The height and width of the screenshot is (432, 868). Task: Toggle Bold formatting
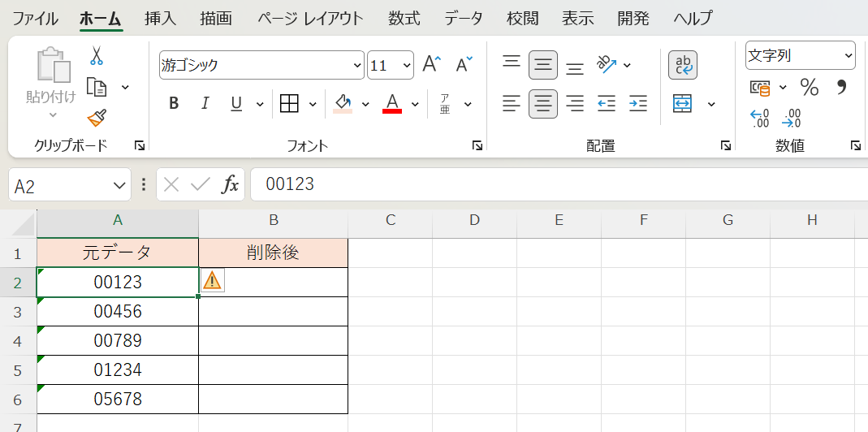(173, 104)
